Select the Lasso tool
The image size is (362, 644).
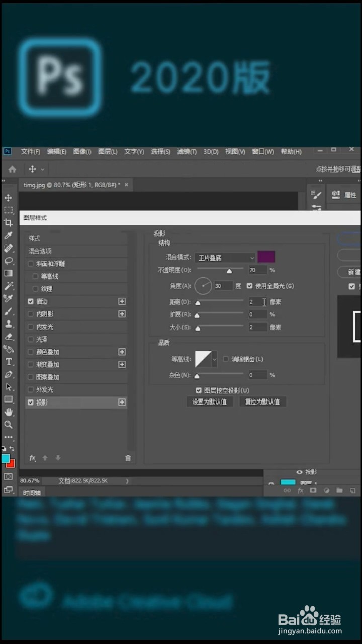[8, 261]
